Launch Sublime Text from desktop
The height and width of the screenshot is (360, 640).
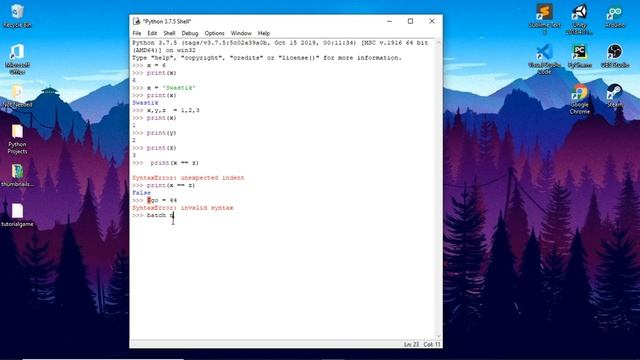click(544, 18)
